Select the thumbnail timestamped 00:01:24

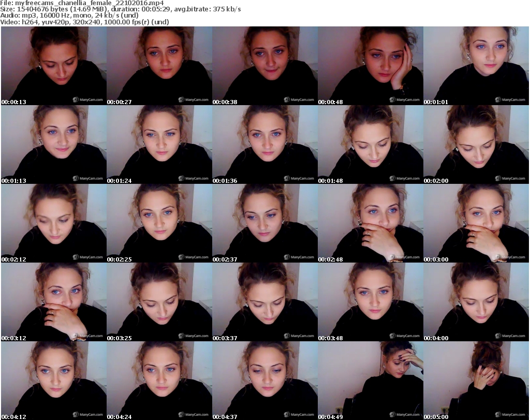pyautogui.click(x=159, y=144)
